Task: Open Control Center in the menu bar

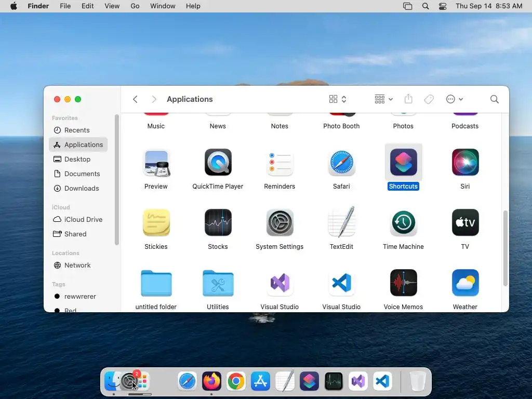Action: pyautogui.click(x=443, y=6)
